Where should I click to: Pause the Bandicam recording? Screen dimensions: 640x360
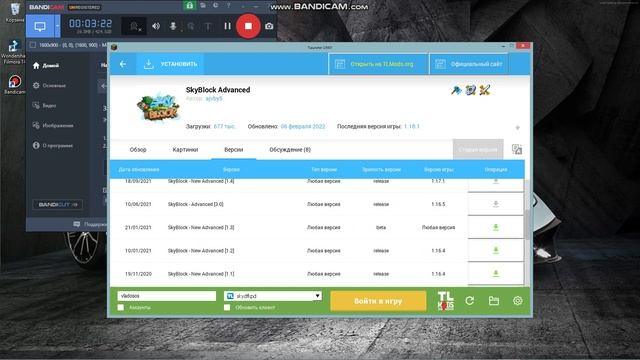point(227,26)
